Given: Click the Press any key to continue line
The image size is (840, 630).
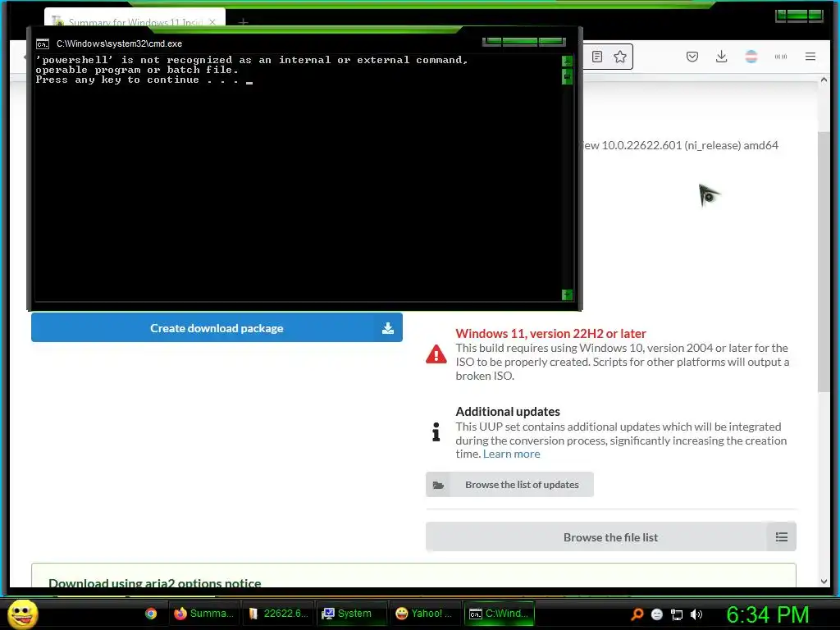Looking at the screenshot, I should pyautogui.click(x=137, y=80).
